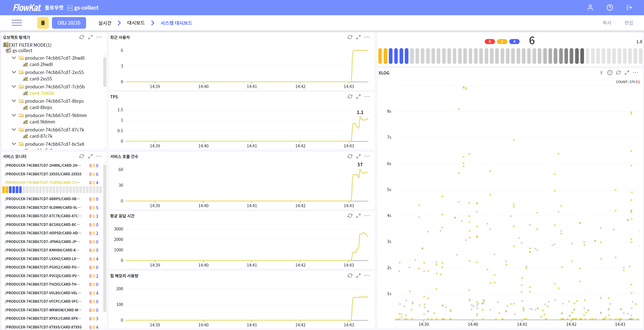Open the hamburger navigation menu
The width and height of the screenshot is (644, 330).
(16, 23)
